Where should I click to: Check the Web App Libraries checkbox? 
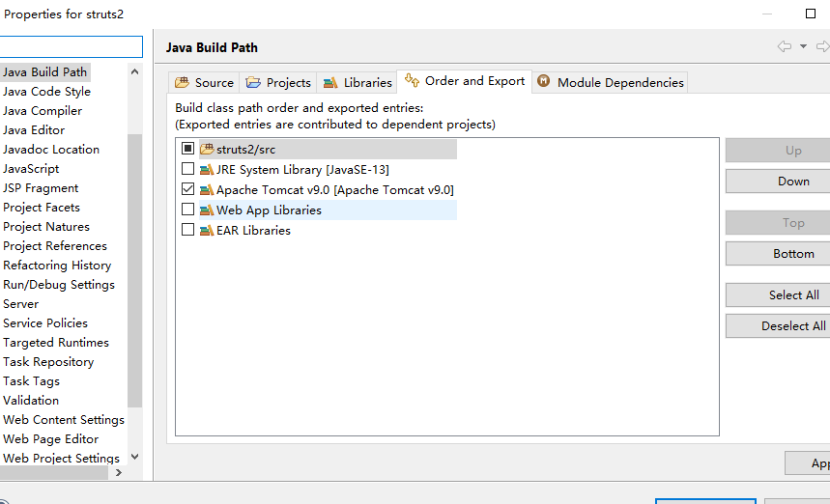tap(187, 210)
